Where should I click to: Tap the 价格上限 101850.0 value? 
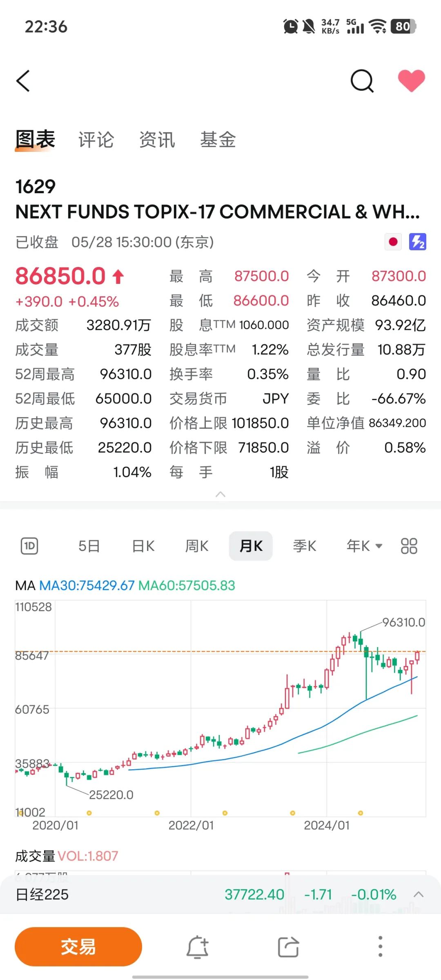click(x=260, y=423)
